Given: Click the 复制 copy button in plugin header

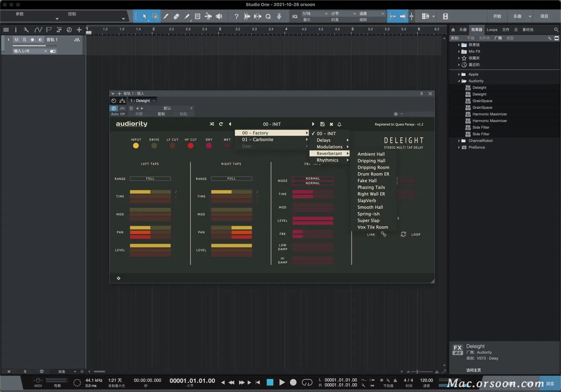Looking at the screenshot, I should 161,114.
